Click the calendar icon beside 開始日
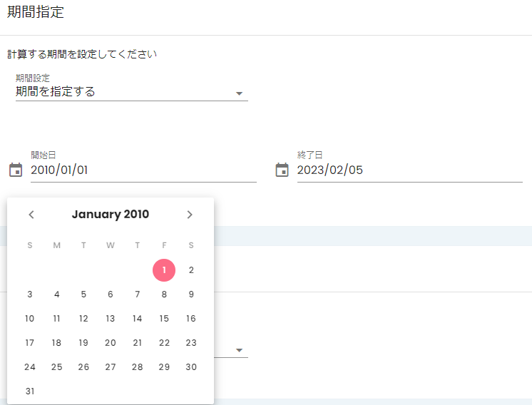 click(x=16, y=170)
